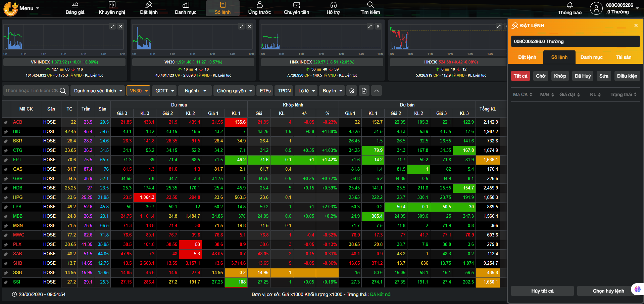The height and width of the screenshot is (304, 644).
Task: Expand the Ngành sector dropdown
Action: tap(195, 91)
